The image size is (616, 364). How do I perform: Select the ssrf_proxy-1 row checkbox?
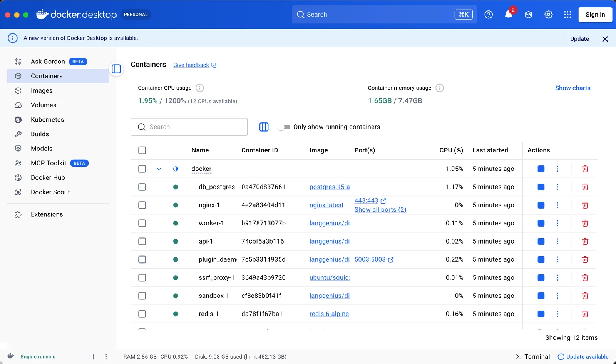click(x=142, y=278)
